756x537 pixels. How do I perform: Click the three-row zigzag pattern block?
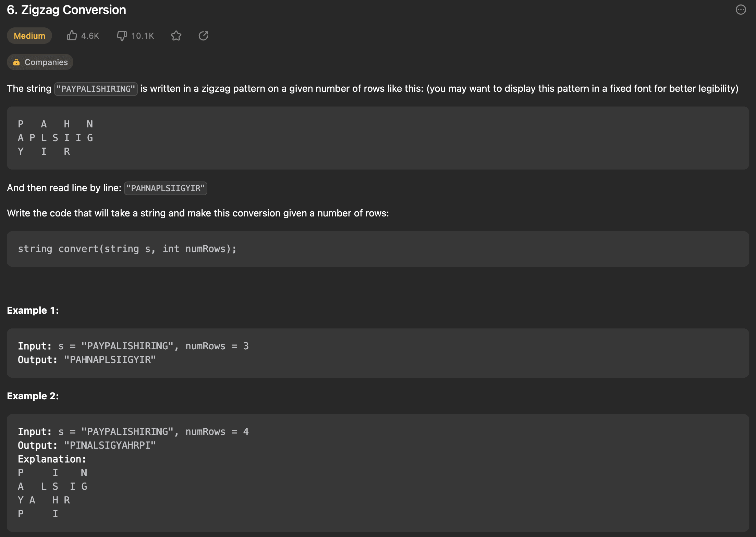(x=56, y=138)
